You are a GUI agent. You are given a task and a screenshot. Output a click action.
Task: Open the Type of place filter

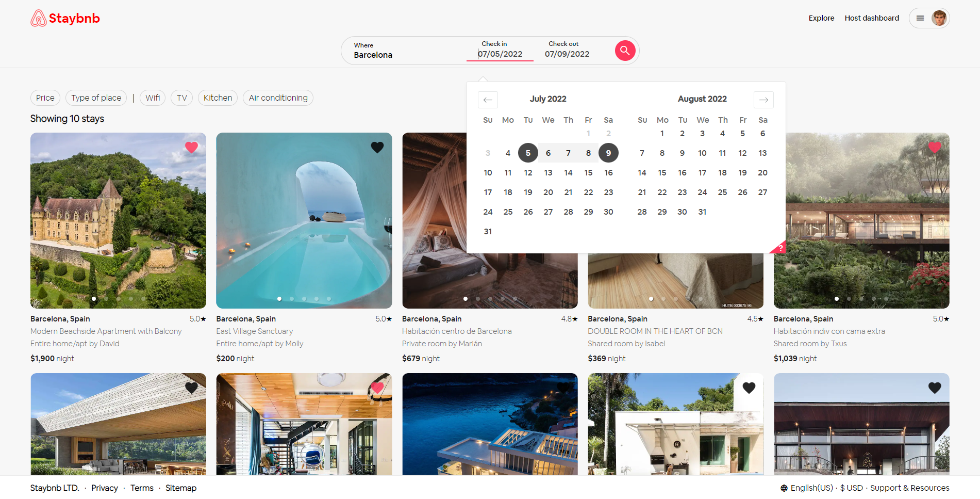96,98
